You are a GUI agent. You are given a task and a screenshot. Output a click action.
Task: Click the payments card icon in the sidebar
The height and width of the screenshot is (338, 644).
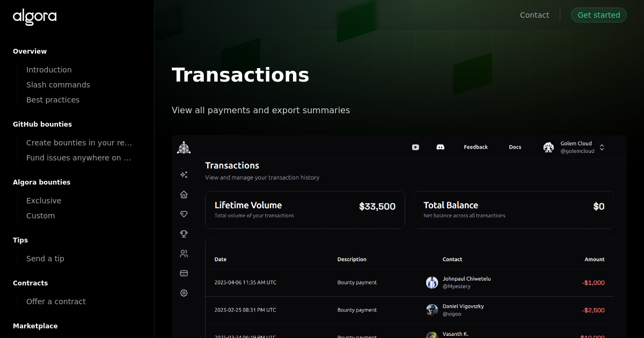(184, 273)
